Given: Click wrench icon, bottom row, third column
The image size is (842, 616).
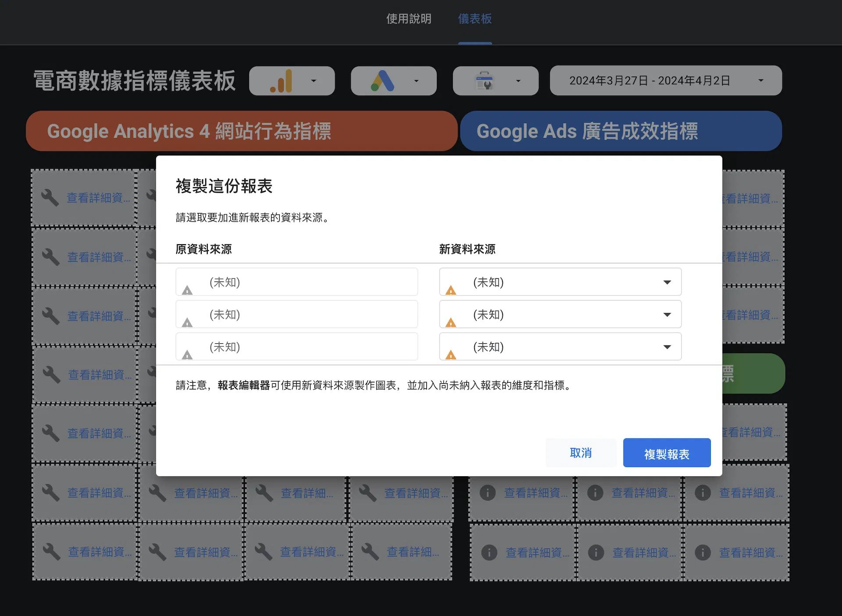Looking at the screenshot, I should tap(264, 552).
